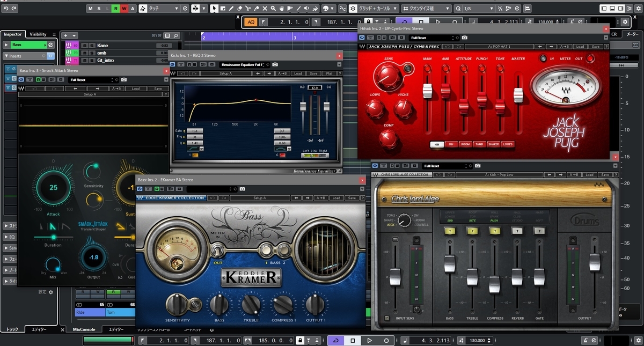Select the Mute X tool

tap(265, 9)
